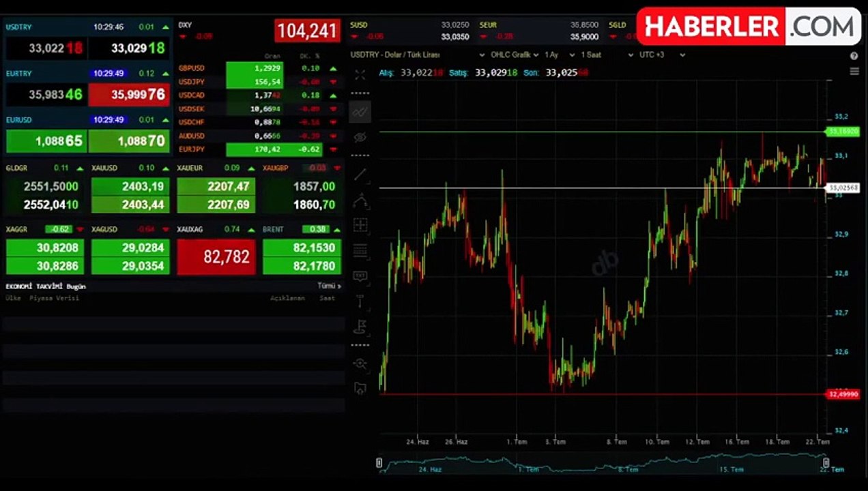Viewport: 868px width, 491px height.
Task: Select the white 33,02568 current price label
Action: [x=843, y=188]
